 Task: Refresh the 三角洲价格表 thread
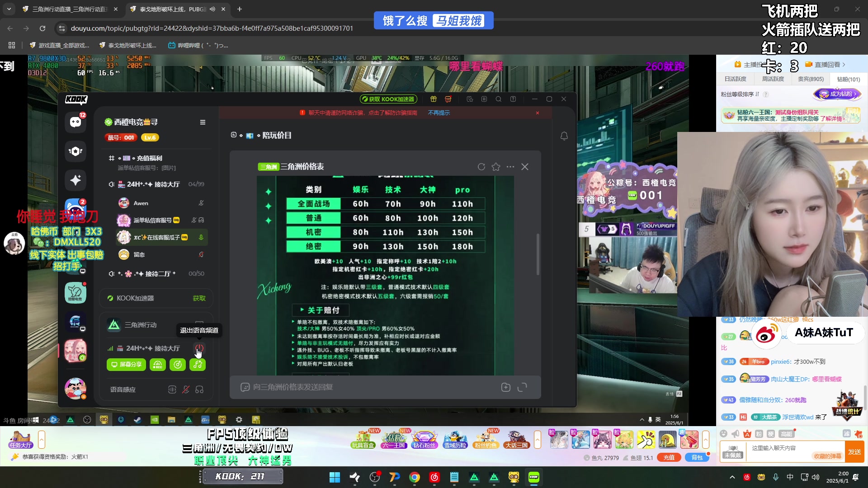pos(481,167)
